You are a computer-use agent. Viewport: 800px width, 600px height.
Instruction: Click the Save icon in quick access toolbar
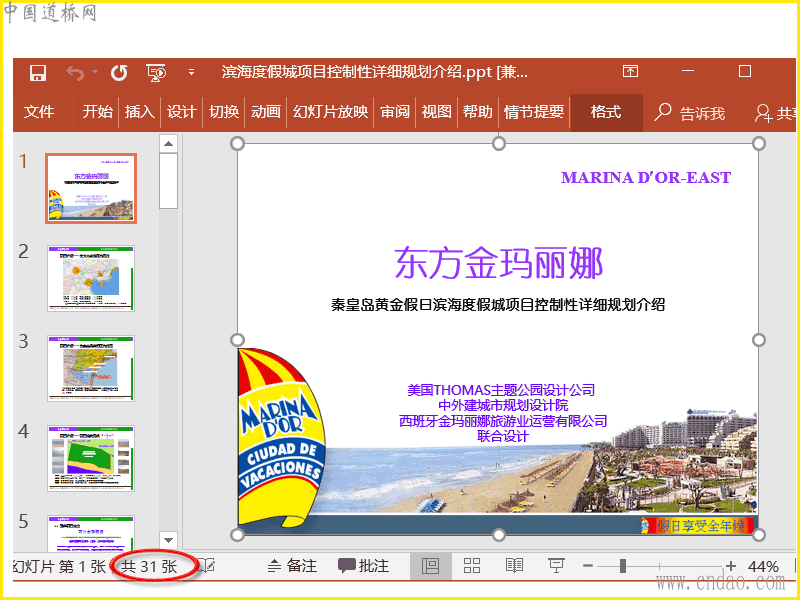click(38, 72)
